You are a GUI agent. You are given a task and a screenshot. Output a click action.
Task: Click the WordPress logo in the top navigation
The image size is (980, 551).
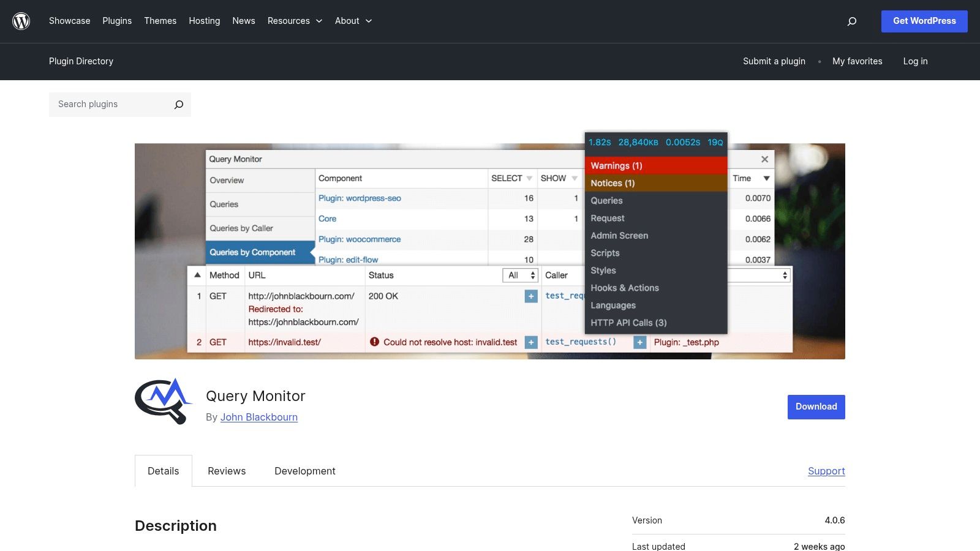tap(21, 21)
